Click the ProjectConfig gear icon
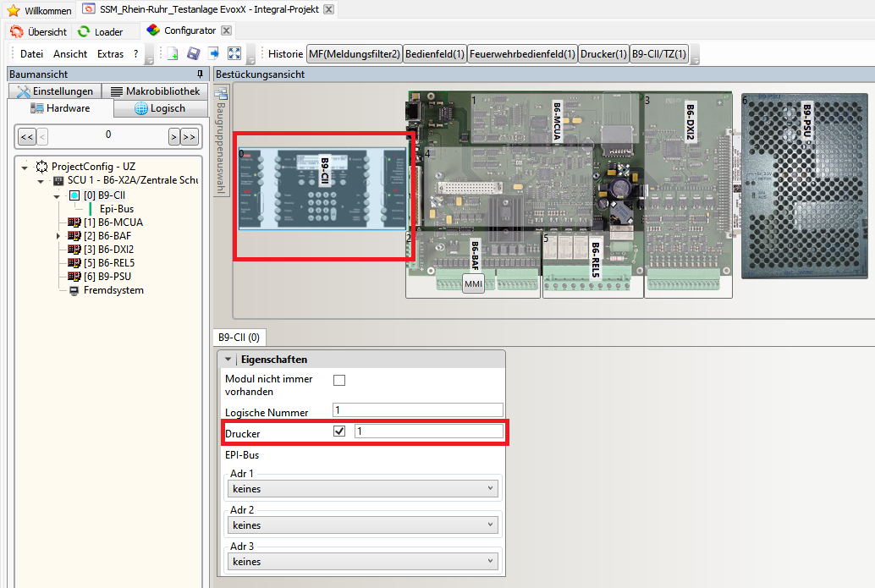The height and width of the screenshot is (588, 875). 41,166
